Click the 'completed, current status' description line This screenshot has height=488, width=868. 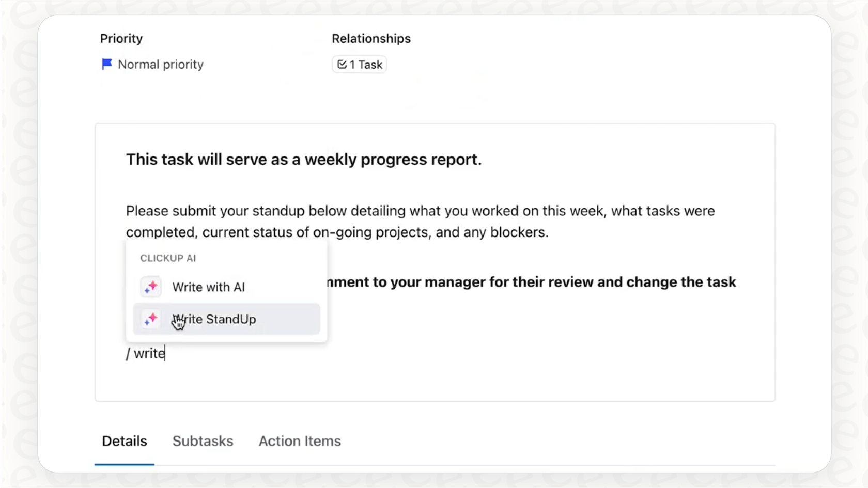coord(337,232)
